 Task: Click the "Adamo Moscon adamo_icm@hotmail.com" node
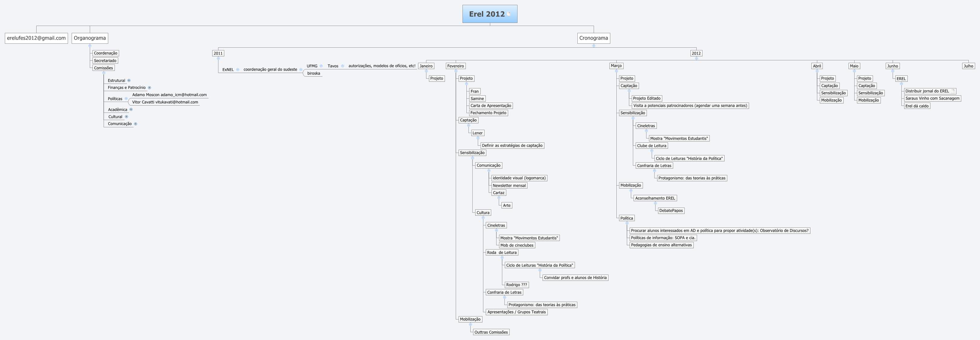[169, 95]
